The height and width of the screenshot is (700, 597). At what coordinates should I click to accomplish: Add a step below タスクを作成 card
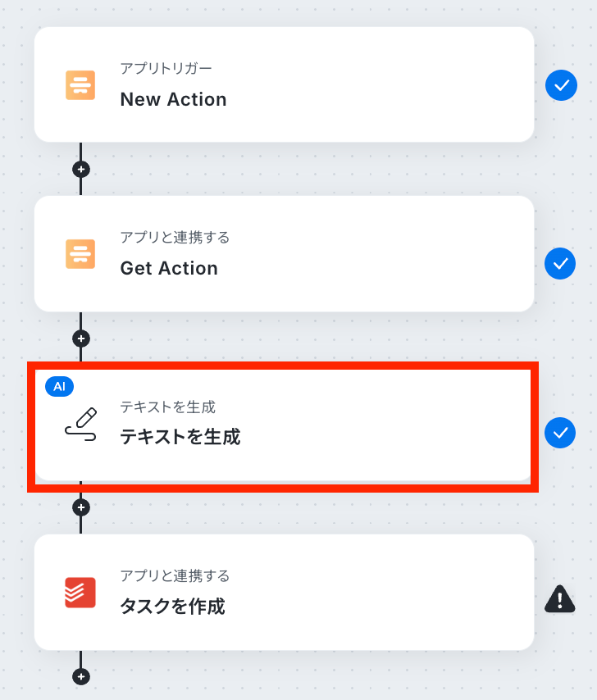click(80, 677)
